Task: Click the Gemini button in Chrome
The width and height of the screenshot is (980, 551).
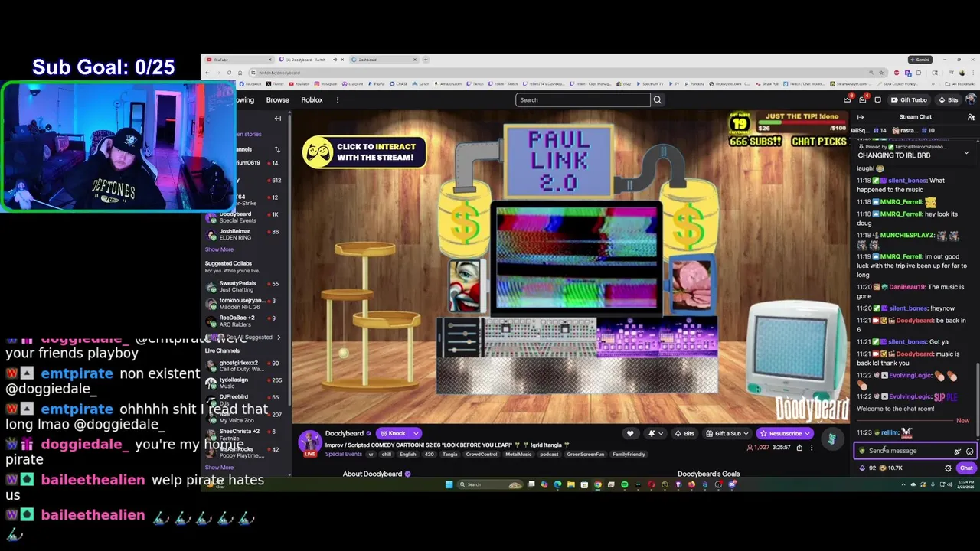Action: pyautogui.click(x=920, y=60)
